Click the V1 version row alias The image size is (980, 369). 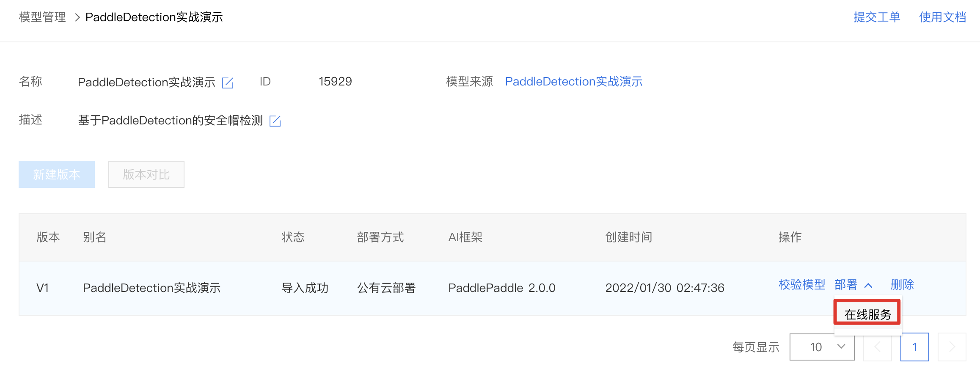pyautogui.click(x=152, y=288)
